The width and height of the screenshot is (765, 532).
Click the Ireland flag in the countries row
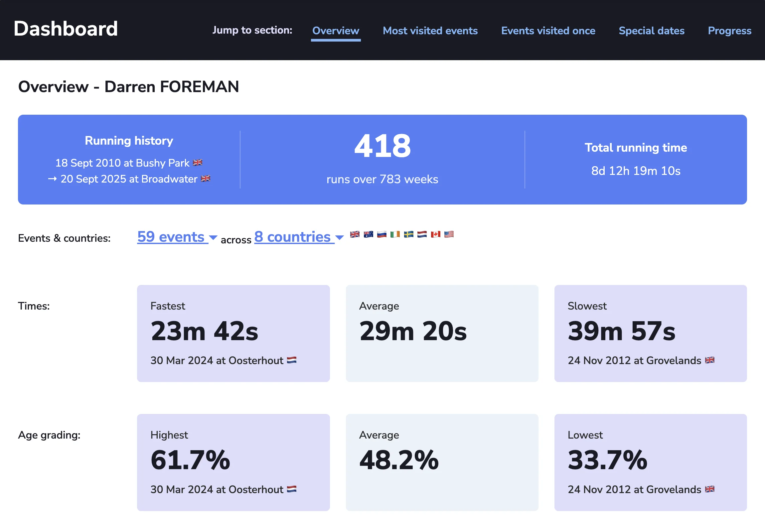[x=395, y=234]
